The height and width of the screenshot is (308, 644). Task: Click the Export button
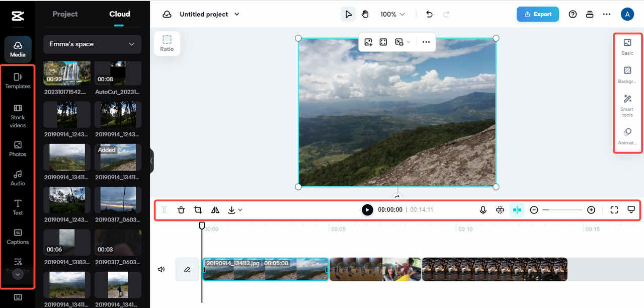pos(537,14)
